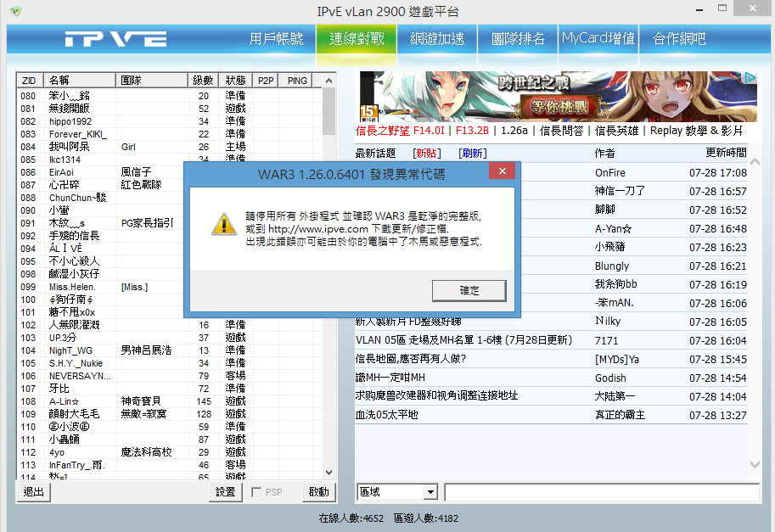The height and width of the screenshot is (532, 775).
Task: Open the 用戶帳號 tab
Action: point(276,38)
